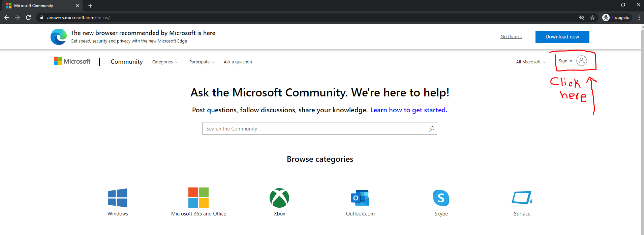The height and width of the screenshot is (235, 644).
Task: Click the Windows label text
Action: point(118,214)
